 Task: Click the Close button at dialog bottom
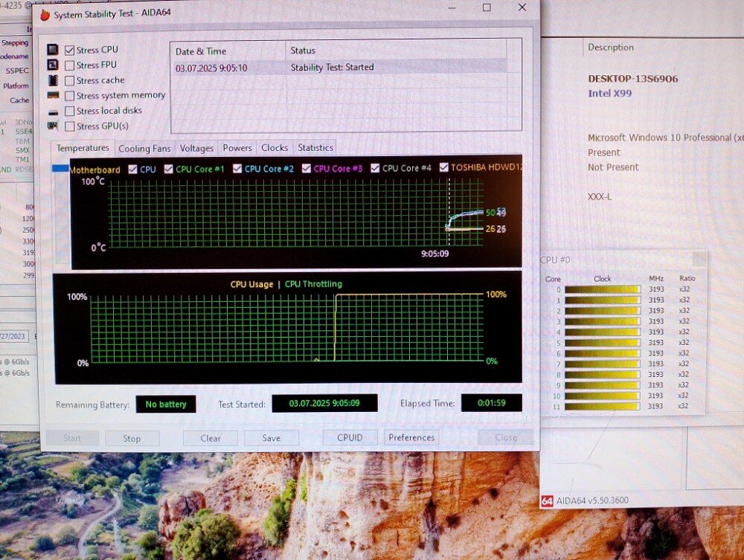tap(506, 437)
